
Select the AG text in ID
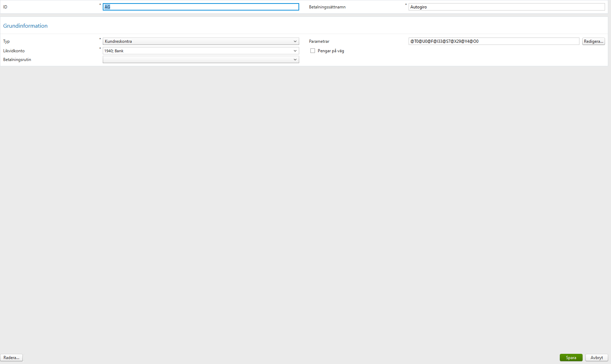click(107, 7)
